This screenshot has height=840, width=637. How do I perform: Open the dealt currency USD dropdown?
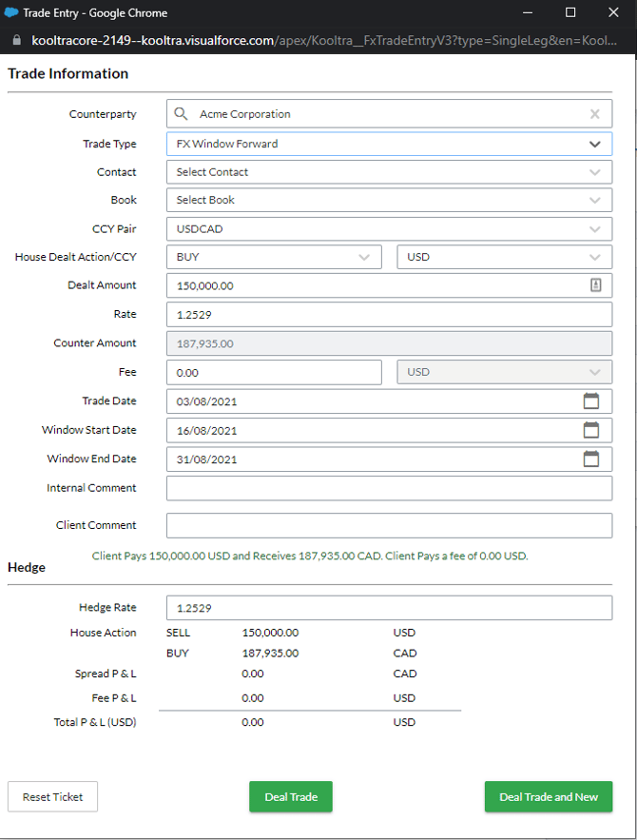pos(504,257)
